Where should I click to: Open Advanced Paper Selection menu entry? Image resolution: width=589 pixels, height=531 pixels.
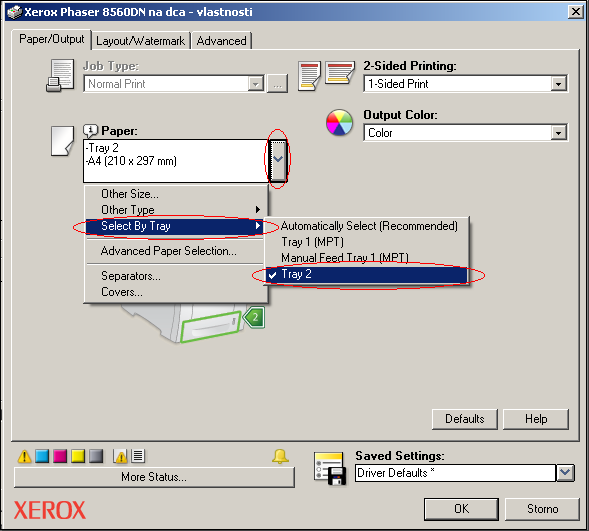169,251
